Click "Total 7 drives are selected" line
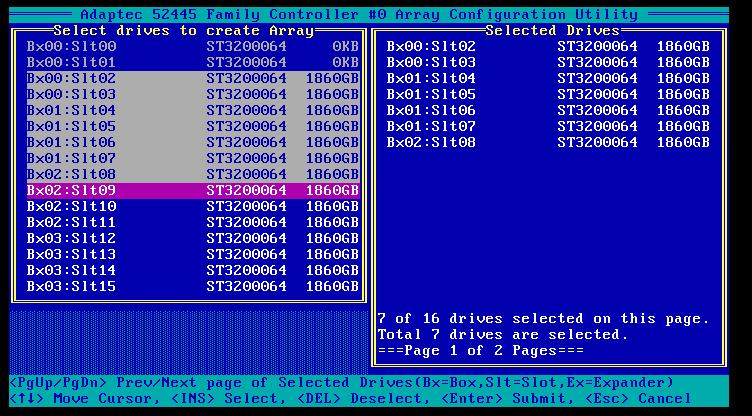Image resolution: width=752 pixels, height=416 pixels. point(503,334)
